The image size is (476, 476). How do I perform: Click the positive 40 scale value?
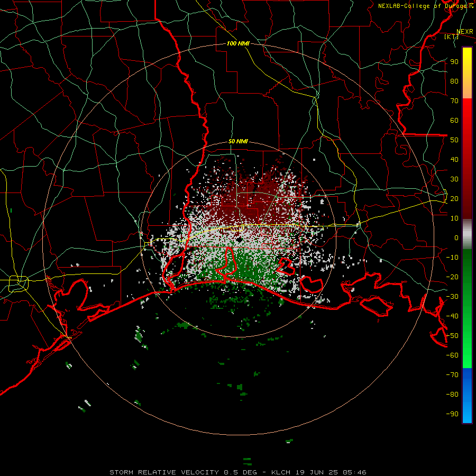tap(454, 159)
